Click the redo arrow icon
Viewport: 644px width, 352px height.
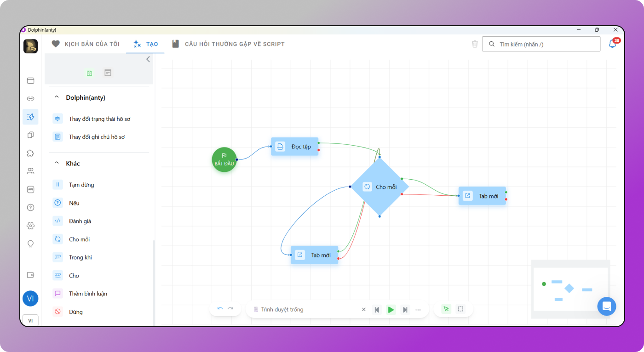click(230, 309)
